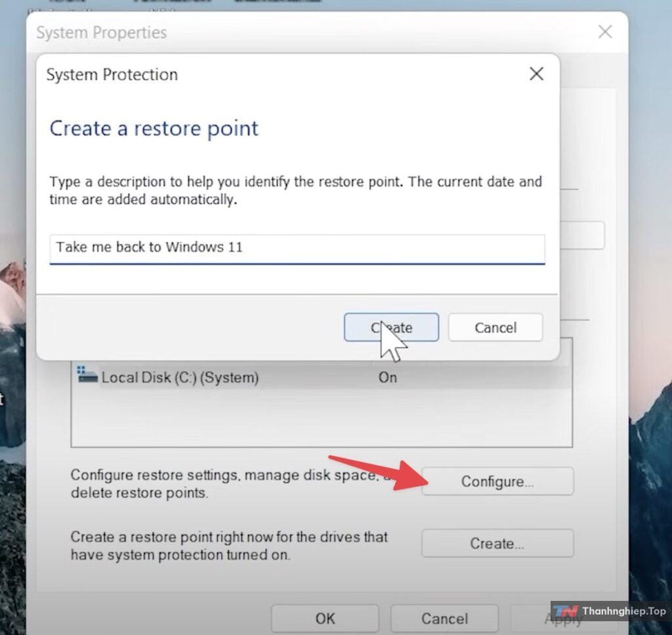Image resolution: width=672 pixels, height=635 pixels.
Task: Click the System Properties title bar text
Action: [102, 32]
